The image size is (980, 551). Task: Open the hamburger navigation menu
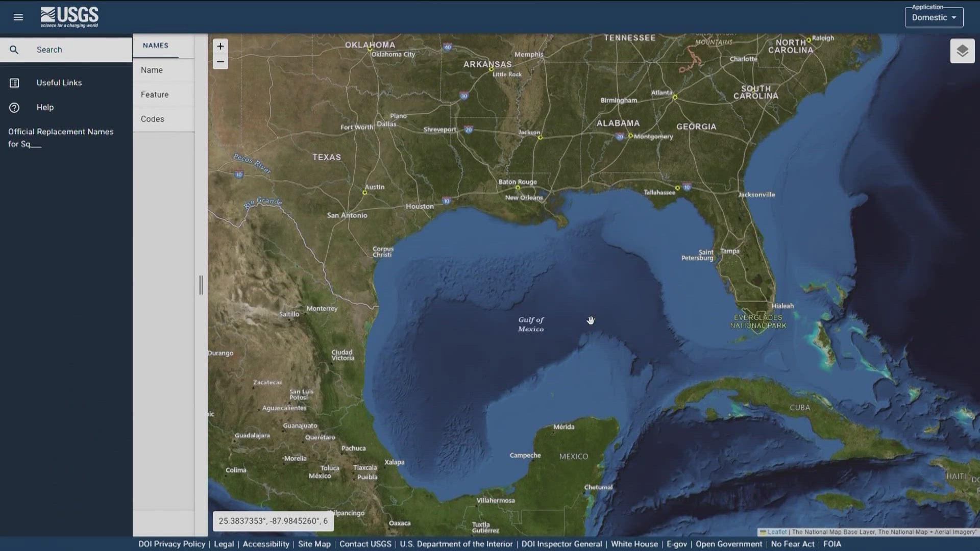[18, 17]
